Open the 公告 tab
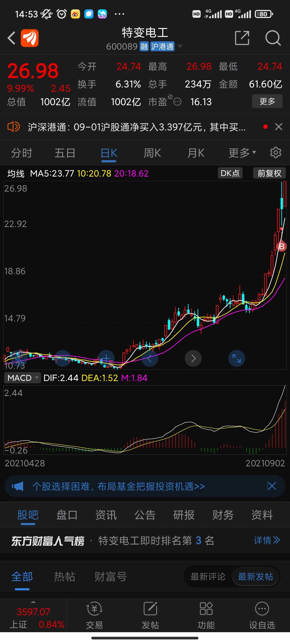Viewport: 290px width, 644px height. pyautogui.click(x=145, y=515)
